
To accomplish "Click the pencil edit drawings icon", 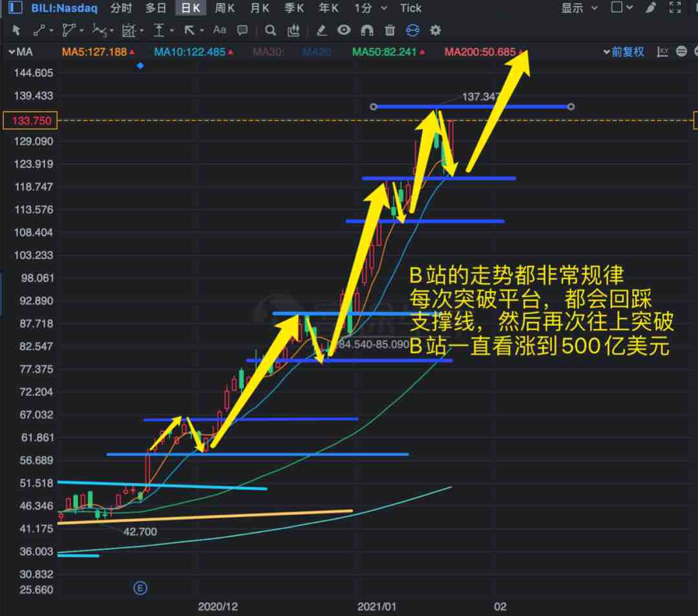I will coord(321,30).
